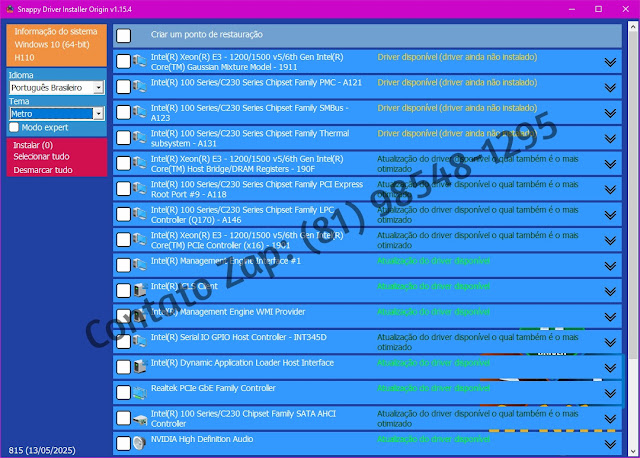The width and height of the screenshot is (640, 458).
Task: Click icon for Dynamic Application Loader Host Interface
Action: [140, 367]
